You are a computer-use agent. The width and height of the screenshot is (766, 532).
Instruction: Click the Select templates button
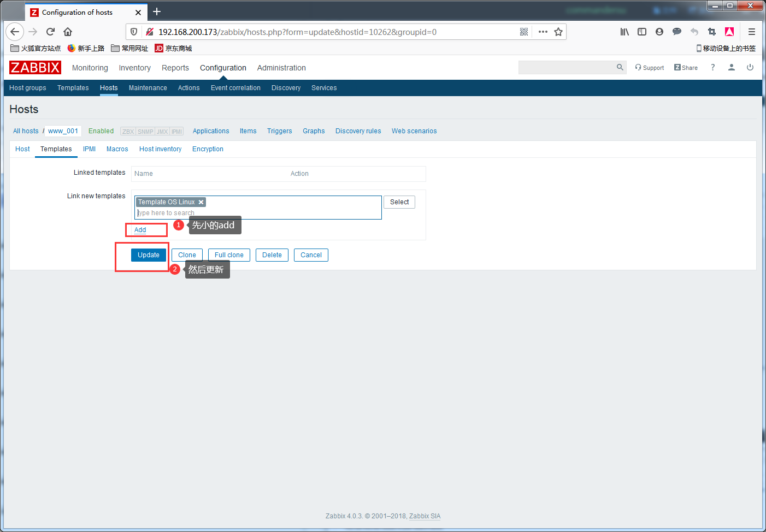399,202
